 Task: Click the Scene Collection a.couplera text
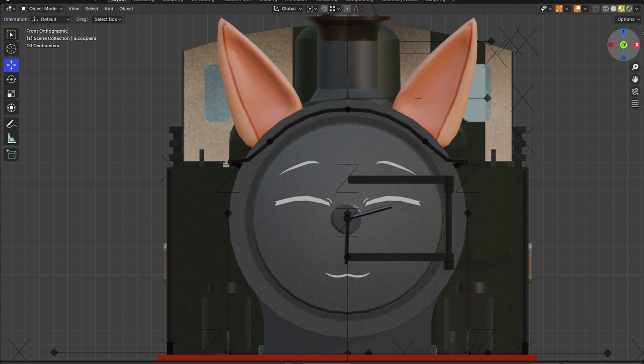pos(61,38)
